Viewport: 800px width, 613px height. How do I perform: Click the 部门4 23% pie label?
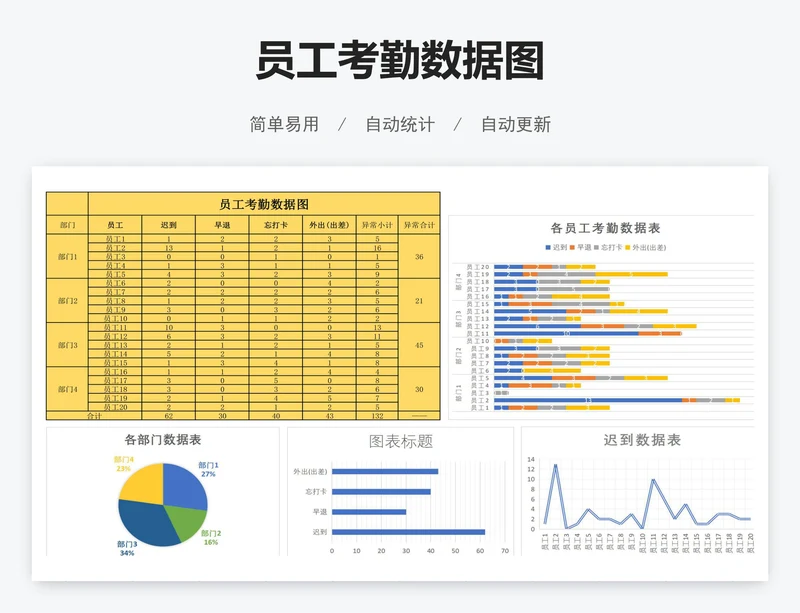[x=123, y=464]
